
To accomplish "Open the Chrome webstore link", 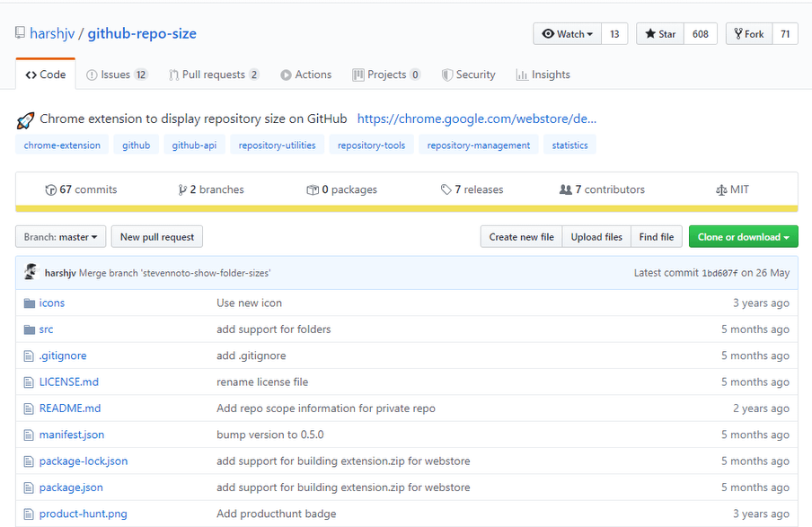I will (477, 119).
